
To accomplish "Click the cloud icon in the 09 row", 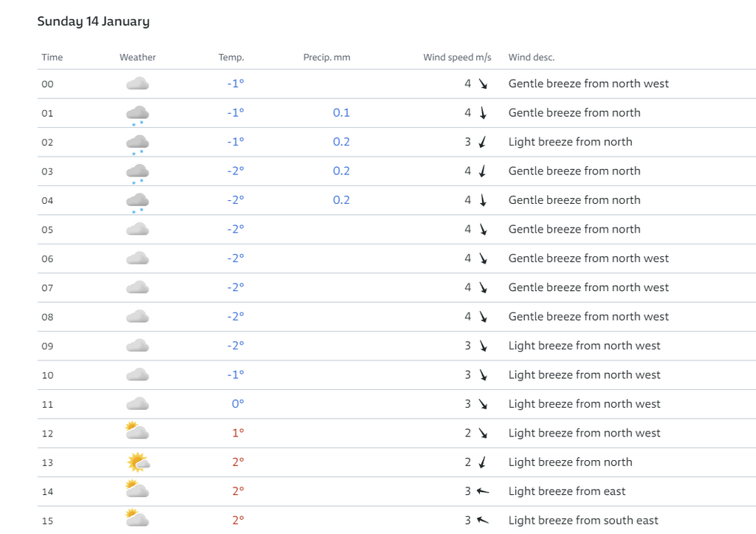I will point(137,346).
